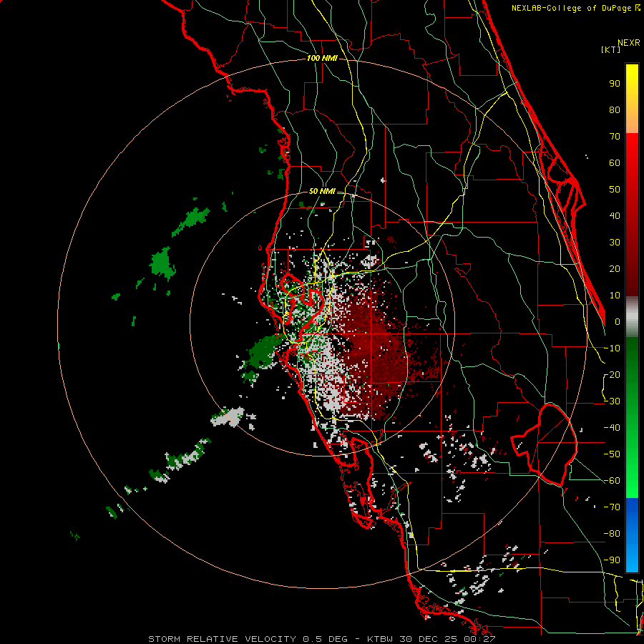This screenshot has width=644, height=644.
Task: Click the '-60' scale value
Action: coord(612,481)
